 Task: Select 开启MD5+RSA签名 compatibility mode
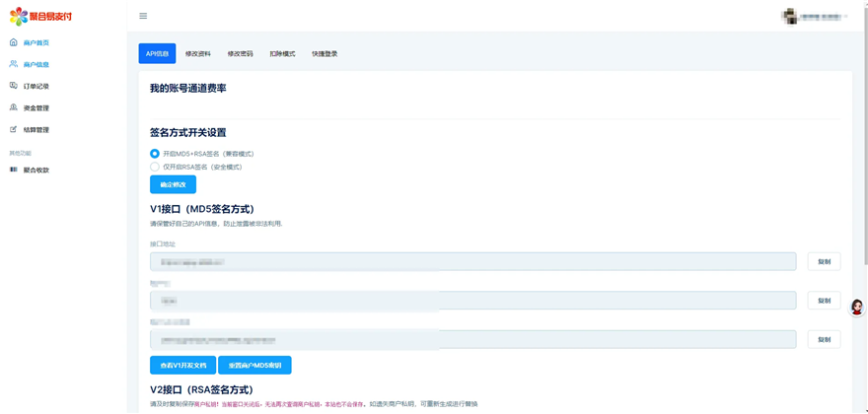155,154
